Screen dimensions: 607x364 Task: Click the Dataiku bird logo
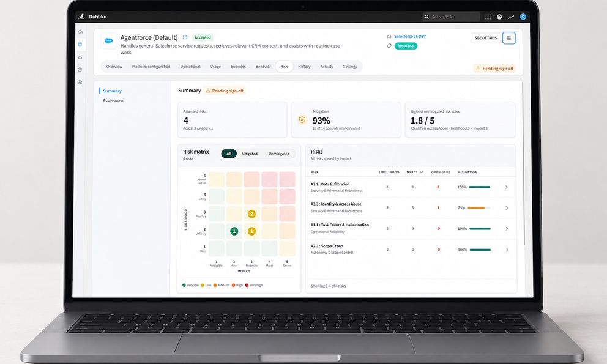tap(81, 17)
